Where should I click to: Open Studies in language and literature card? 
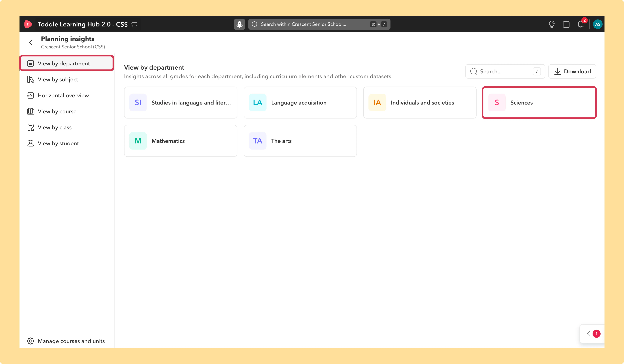tap(180, 102)
